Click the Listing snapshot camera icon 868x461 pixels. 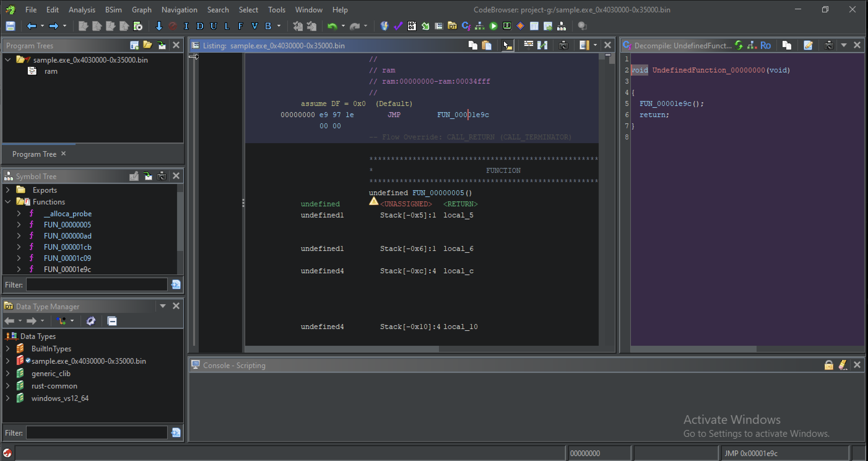point(563,45)
